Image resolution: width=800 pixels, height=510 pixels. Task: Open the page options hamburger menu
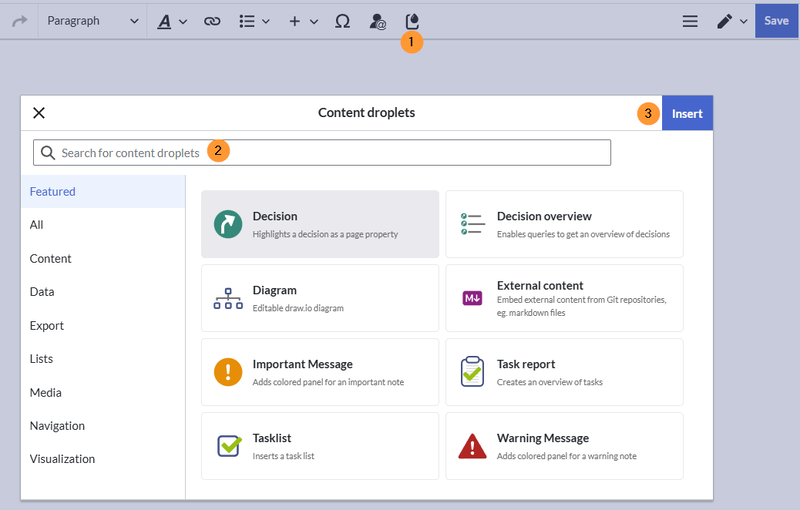point(690,21)
